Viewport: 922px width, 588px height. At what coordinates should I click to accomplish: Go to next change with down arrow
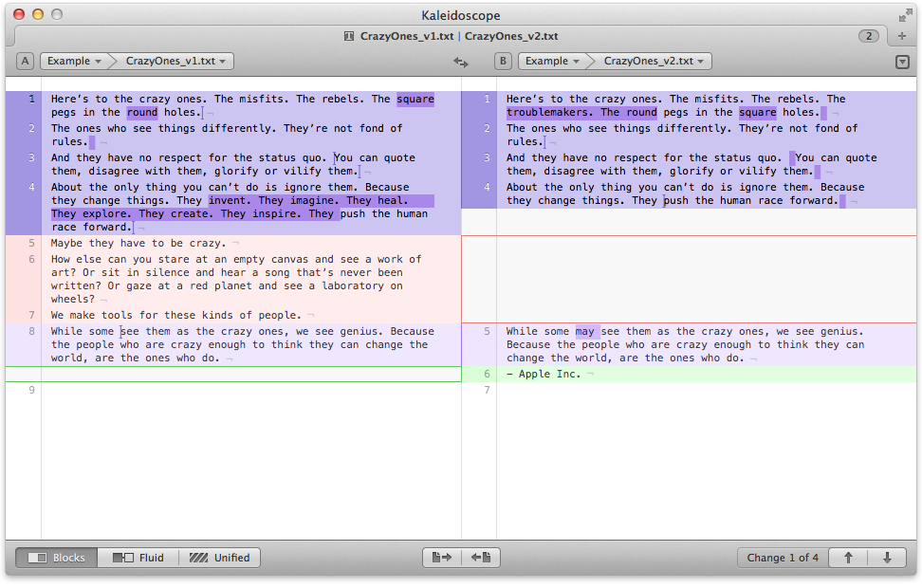pyautogui.click(x=887, y=558)
